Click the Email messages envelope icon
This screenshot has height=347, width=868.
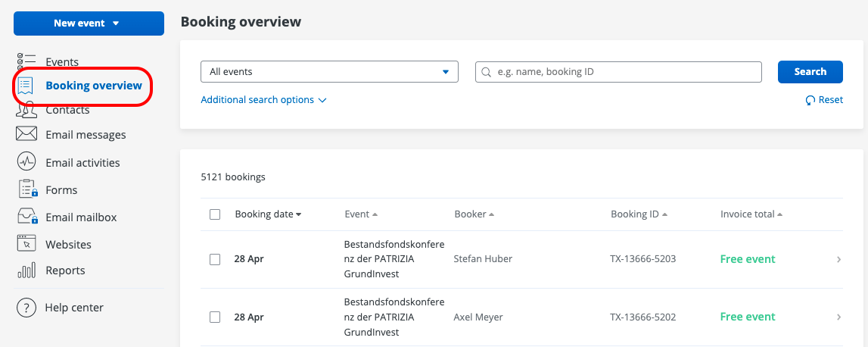(x=26, y=135)
